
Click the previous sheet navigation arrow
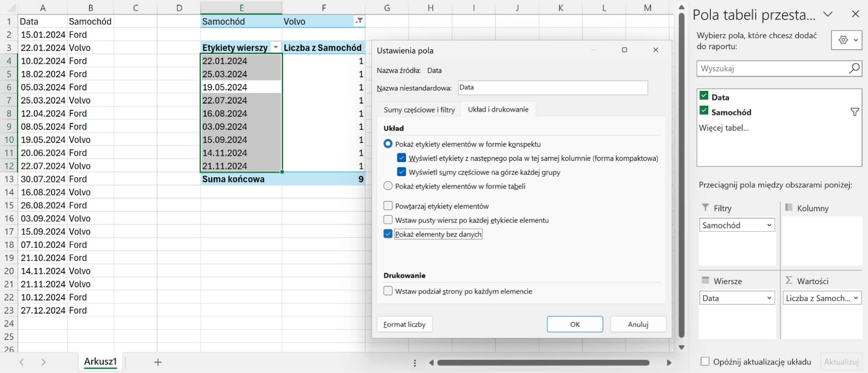click(x=22, y=362)
